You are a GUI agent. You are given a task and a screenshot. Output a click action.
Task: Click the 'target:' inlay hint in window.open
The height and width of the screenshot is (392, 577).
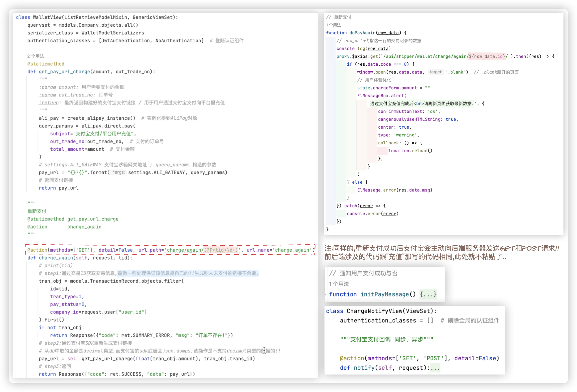click(436, 72)
